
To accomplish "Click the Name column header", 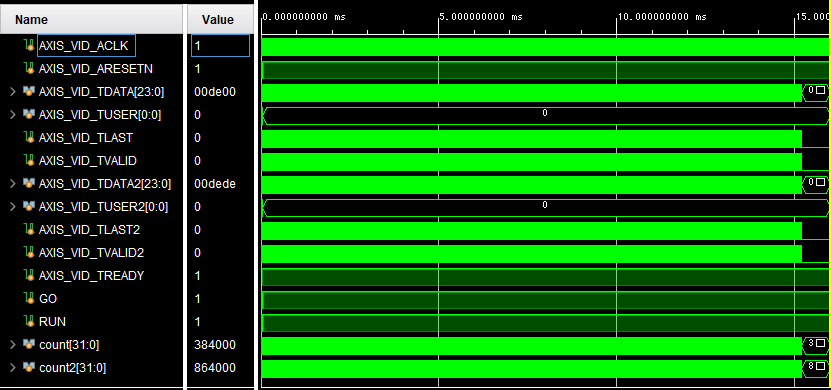I will (91, 20).
